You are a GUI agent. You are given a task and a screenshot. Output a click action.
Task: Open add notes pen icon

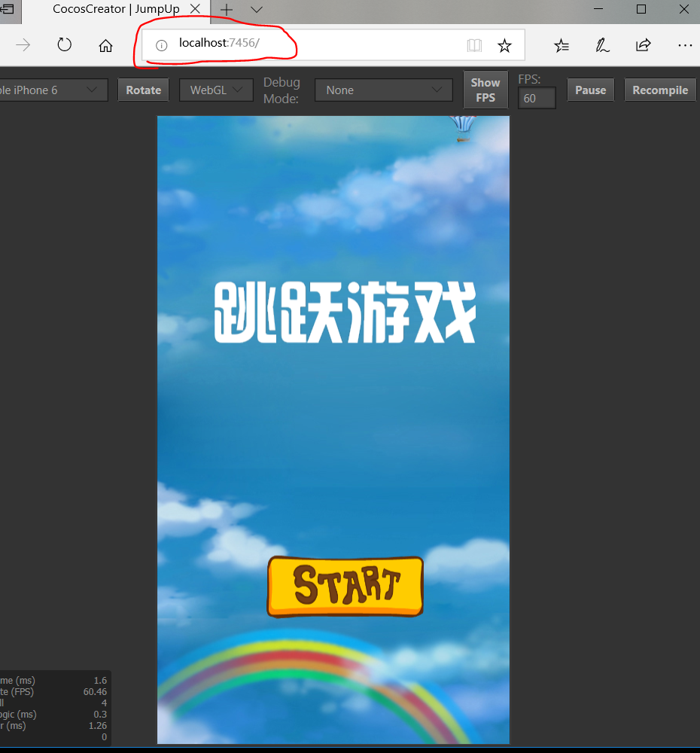click(x=602, y=46)
